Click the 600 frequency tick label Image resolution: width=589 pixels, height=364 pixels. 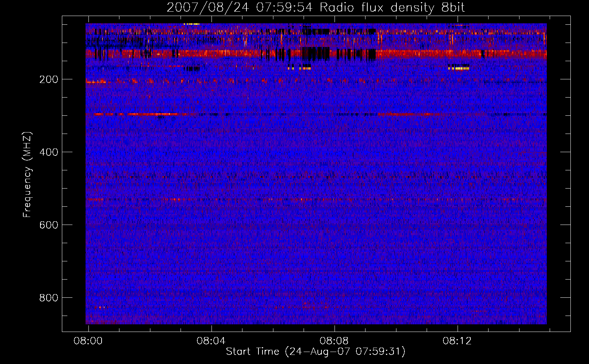pyautogui.click(x=49, y=225)
